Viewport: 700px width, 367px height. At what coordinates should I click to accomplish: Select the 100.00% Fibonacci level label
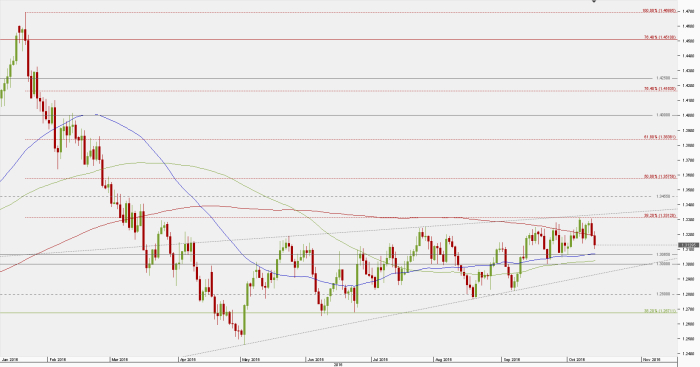(x=658, y=10)
